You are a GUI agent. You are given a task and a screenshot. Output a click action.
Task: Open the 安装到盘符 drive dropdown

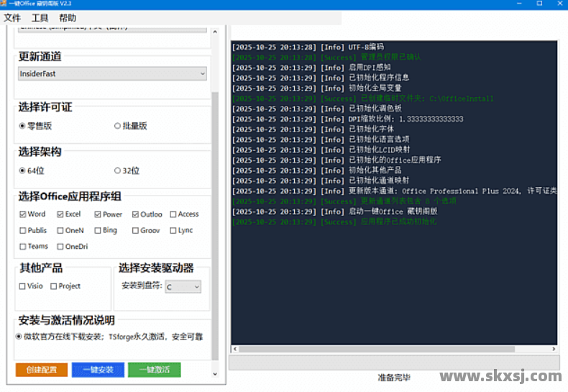183,287
